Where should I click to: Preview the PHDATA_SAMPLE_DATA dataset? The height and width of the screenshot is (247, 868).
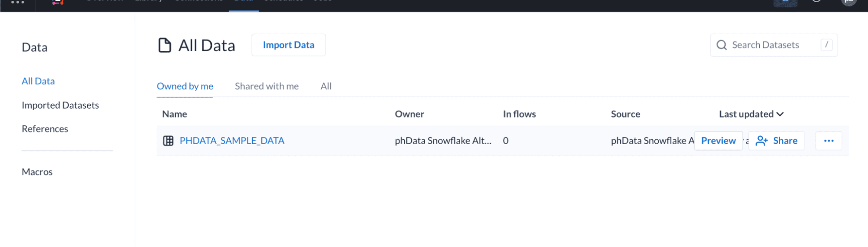tap(718, 141)
